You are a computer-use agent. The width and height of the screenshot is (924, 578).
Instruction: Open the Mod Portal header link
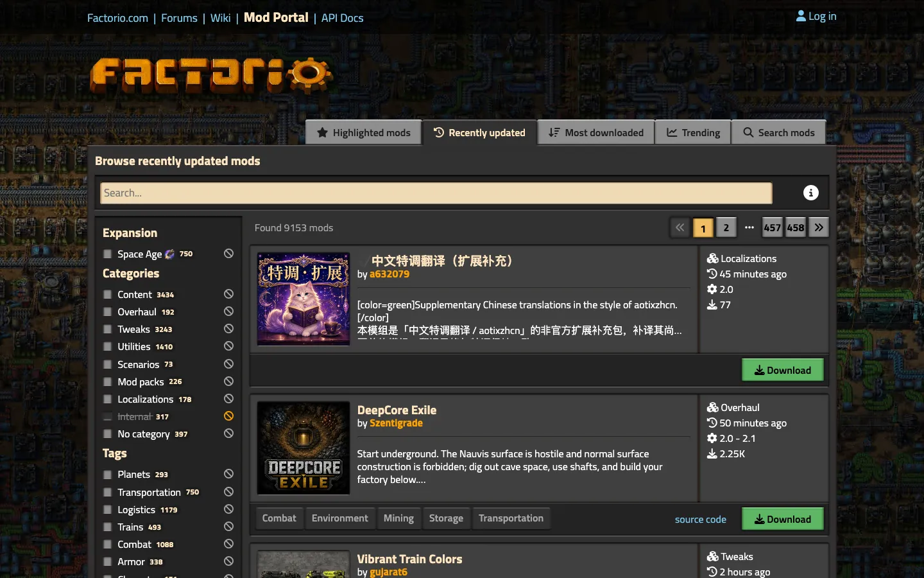276,17
